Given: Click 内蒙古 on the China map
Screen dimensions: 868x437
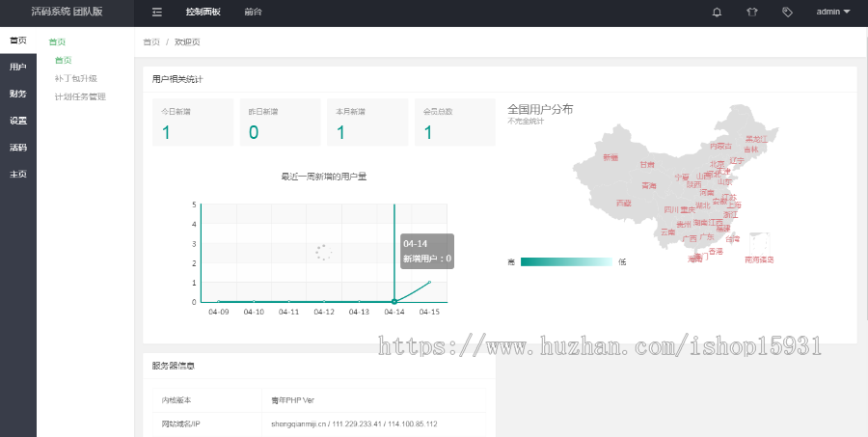Looking at the screenshot, I should 720,147.
